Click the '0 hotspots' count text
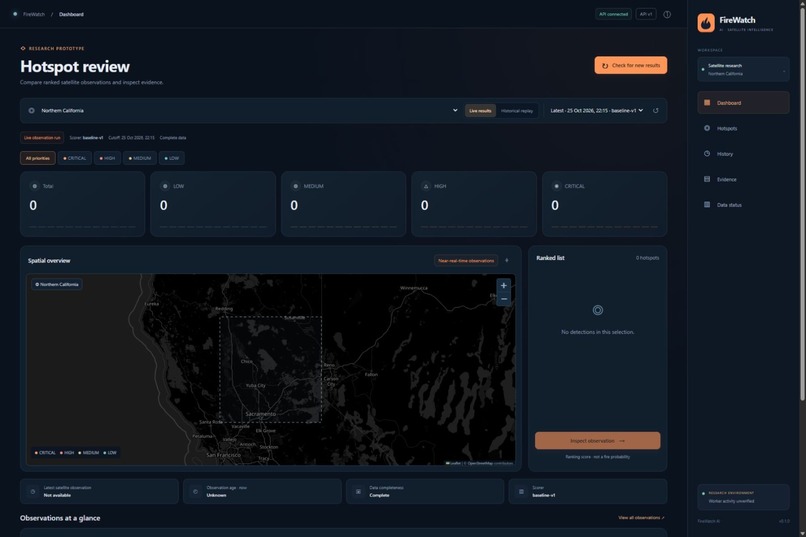The image size is (806, 537). pyautogui.click(x=647, y=258)
